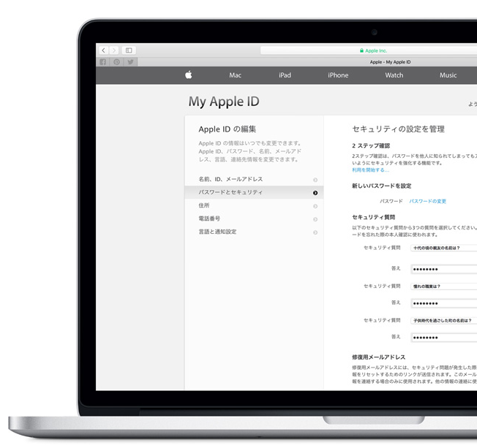Viewport: 477px width, 448px height.
Task: Click the Safari forward arrow button
Action: click(114, 50)
